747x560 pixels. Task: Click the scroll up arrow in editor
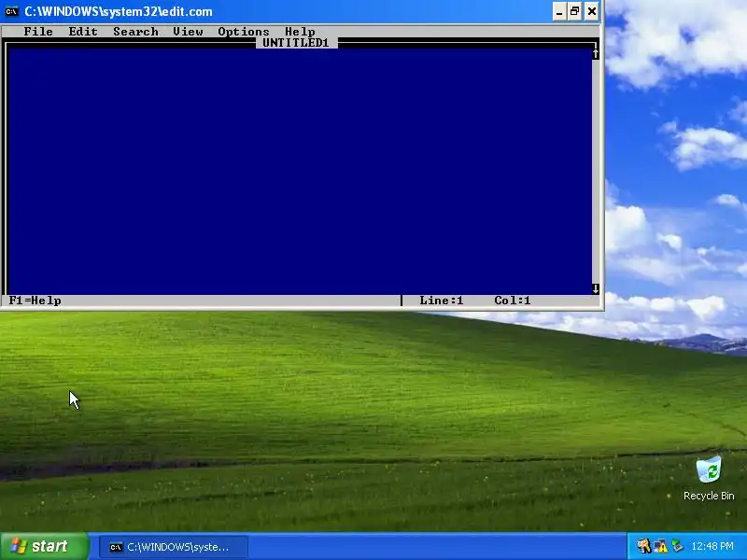tap(596, 54)
